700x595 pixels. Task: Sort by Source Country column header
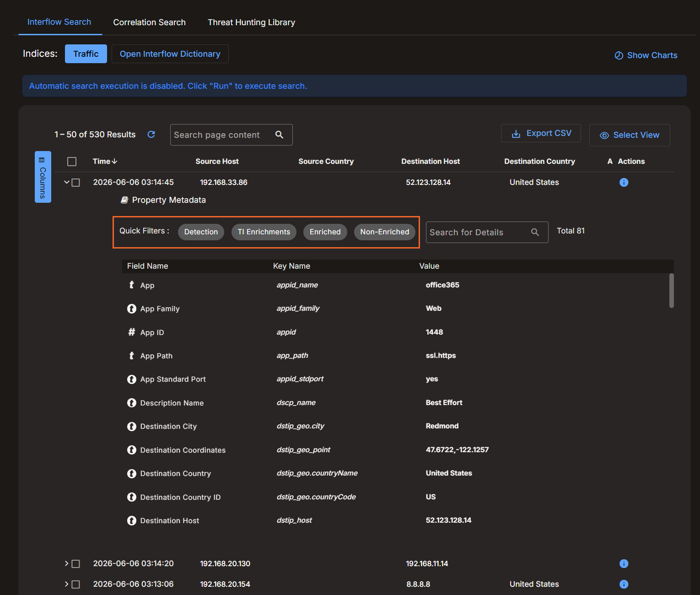click(326, 161)
